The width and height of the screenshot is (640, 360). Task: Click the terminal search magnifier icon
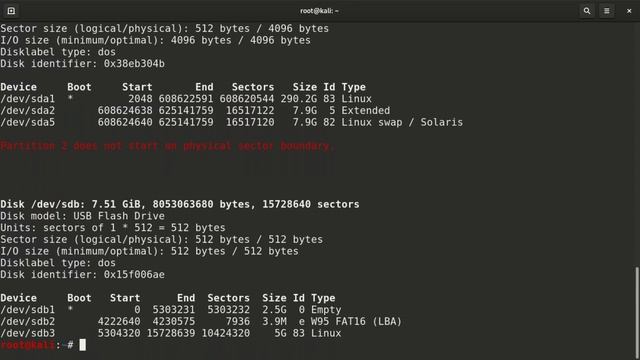click(x=587, y=11)
